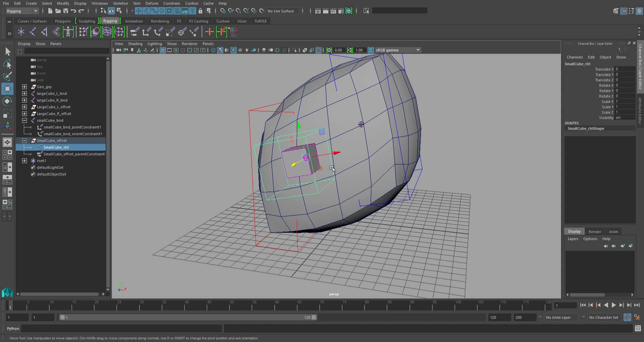Click the Save scene icon
The height and width of the screenshot is (342, 644).
click(x=65, y=11)
